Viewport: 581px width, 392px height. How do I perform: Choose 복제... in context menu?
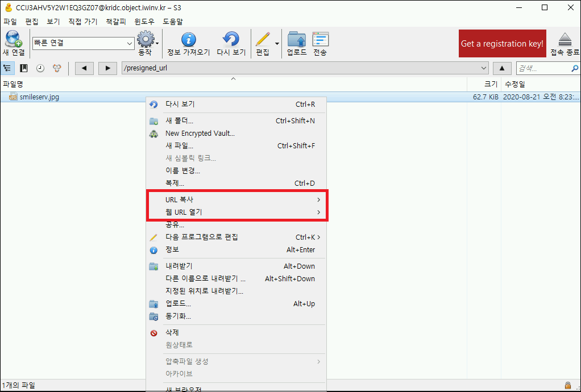coord(236,184)
